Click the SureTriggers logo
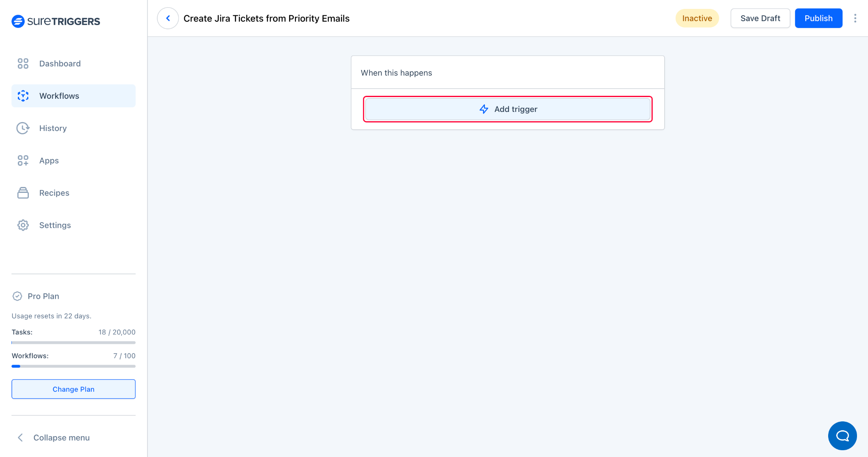 pyautogui.click(x=56, y=21)
